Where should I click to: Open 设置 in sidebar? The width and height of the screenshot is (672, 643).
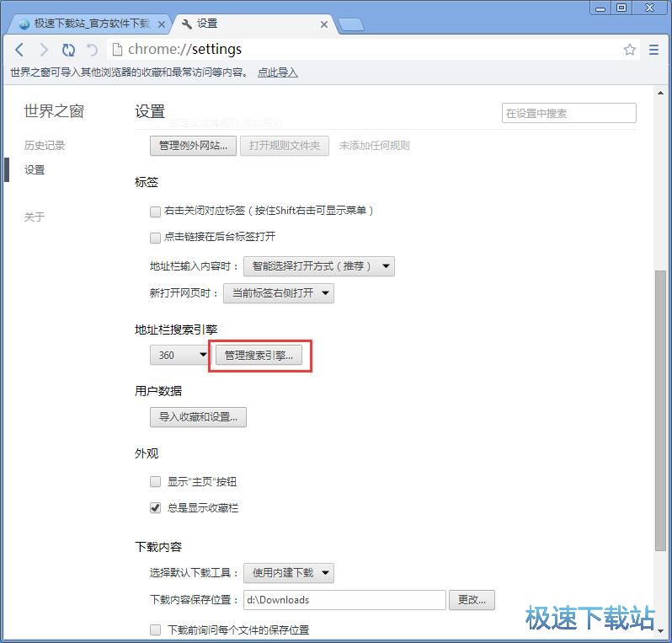tap(35, 170)
